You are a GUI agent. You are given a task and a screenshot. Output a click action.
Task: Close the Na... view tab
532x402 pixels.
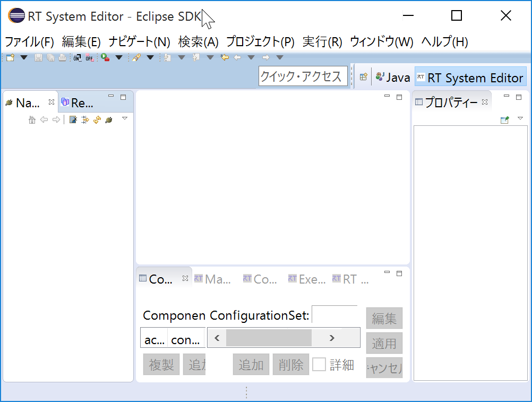click(x=52, y=102)
